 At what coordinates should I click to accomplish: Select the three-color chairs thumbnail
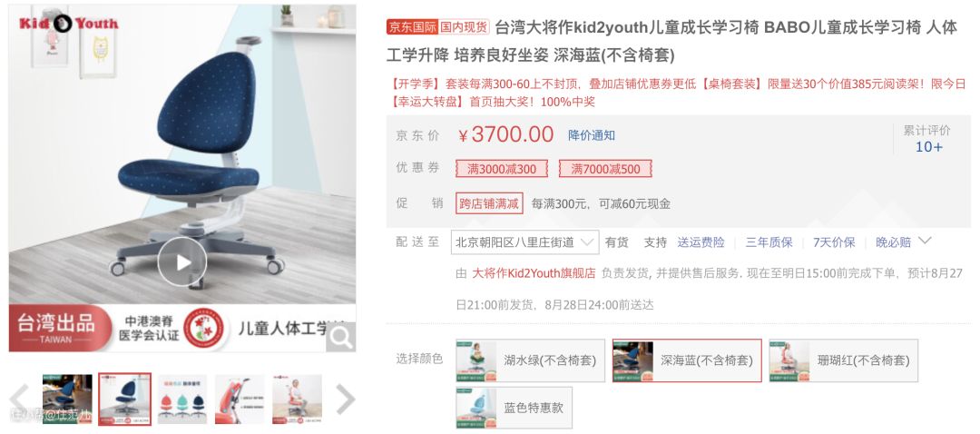(181, 399)
